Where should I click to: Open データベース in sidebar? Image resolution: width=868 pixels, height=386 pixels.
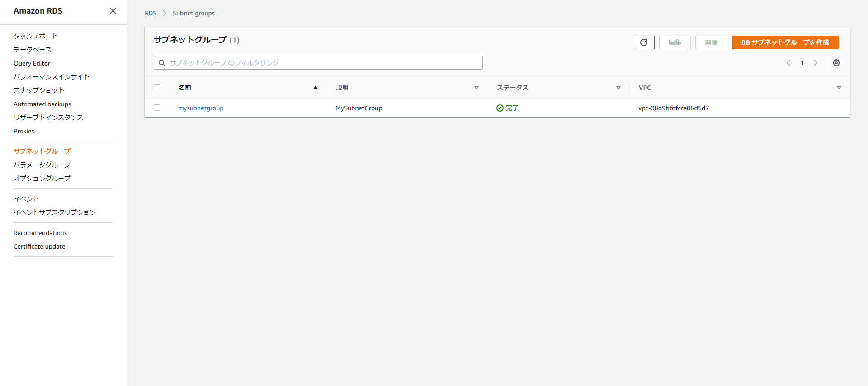coord(33,49)
